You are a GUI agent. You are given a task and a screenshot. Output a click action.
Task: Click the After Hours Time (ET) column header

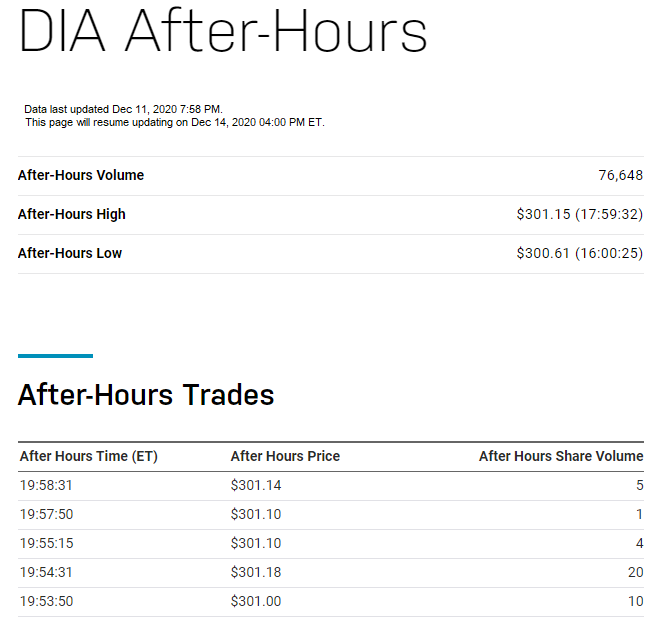tap(89, 456)
